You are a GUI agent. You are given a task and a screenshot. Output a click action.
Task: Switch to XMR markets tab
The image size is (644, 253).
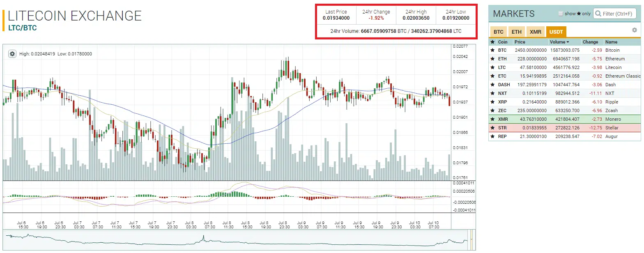tap(535, 32)
